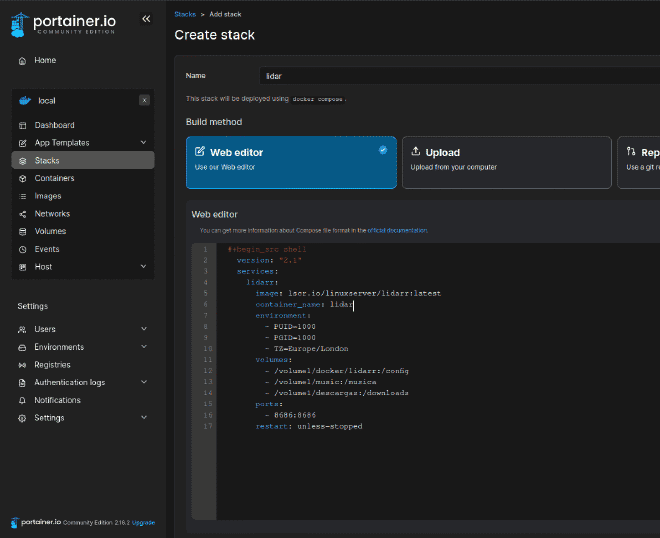Image resolution: width=660 pixels, height=538 pixels.
Task: Click the Upgrade link in footer
Action: 144,523
